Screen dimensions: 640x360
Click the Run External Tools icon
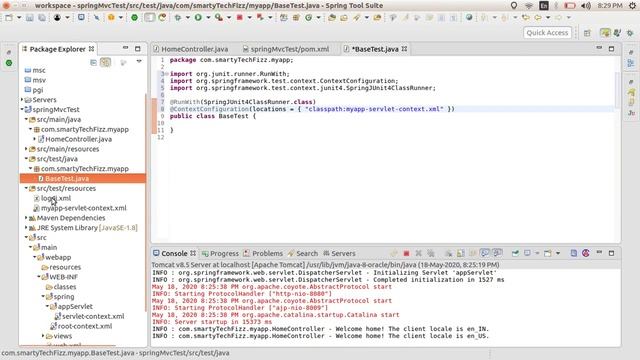tap(219, 18)
